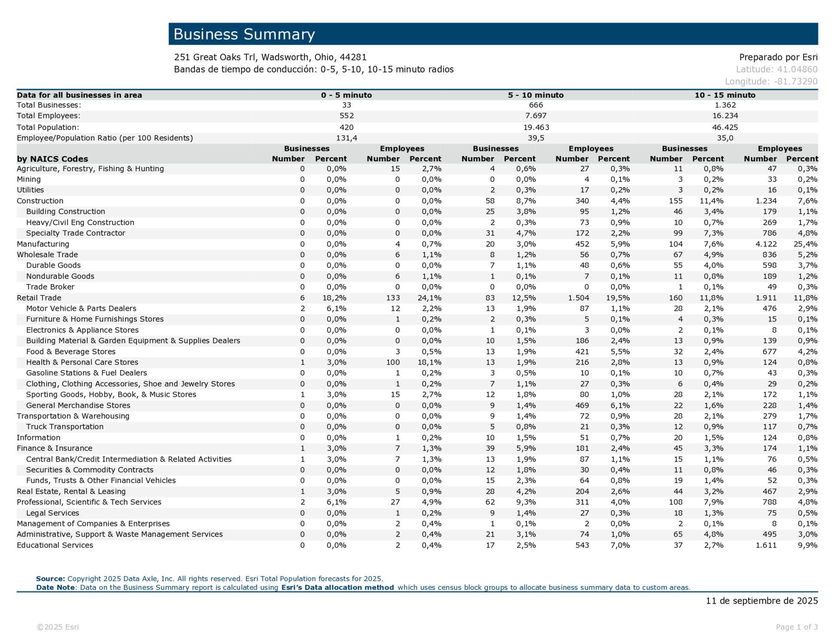This screenshot has height=644, width=834.
Task: Click the Page 1 of 3 footer
Action: [797, 627]
